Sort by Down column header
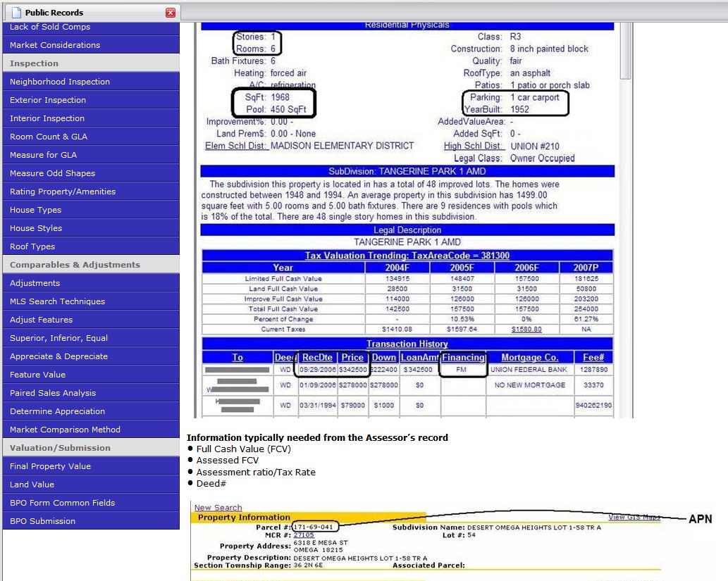Image resolution: width=728 pixels, height=581 pixels. click(x=384, y=357)
